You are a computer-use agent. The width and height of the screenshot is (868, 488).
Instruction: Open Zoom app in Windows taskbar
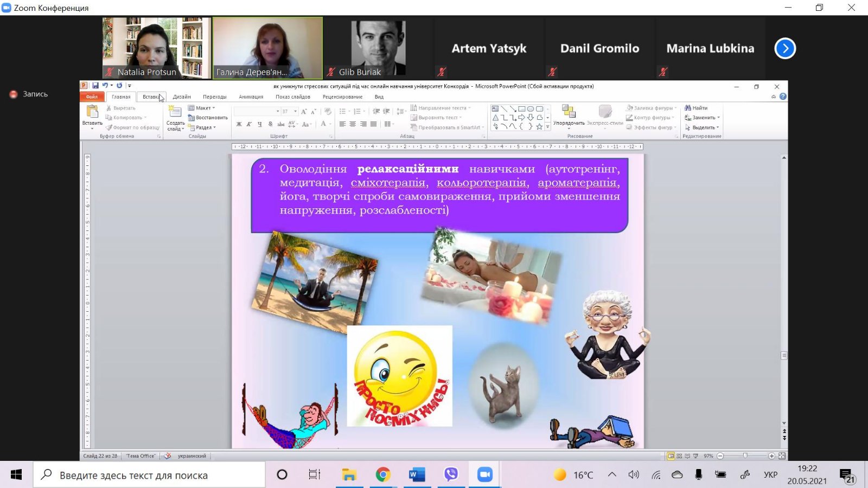[484, 475]
